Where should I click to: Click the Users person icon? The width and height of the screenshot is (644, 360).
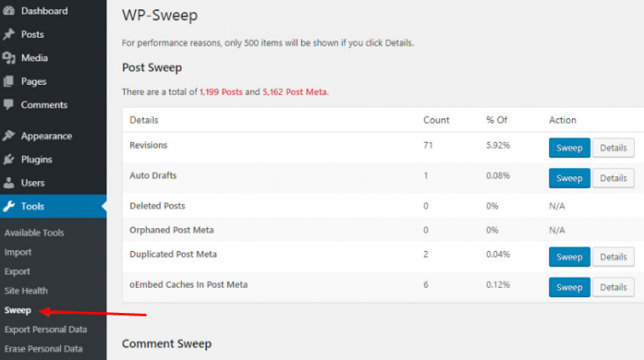[8, 183]
